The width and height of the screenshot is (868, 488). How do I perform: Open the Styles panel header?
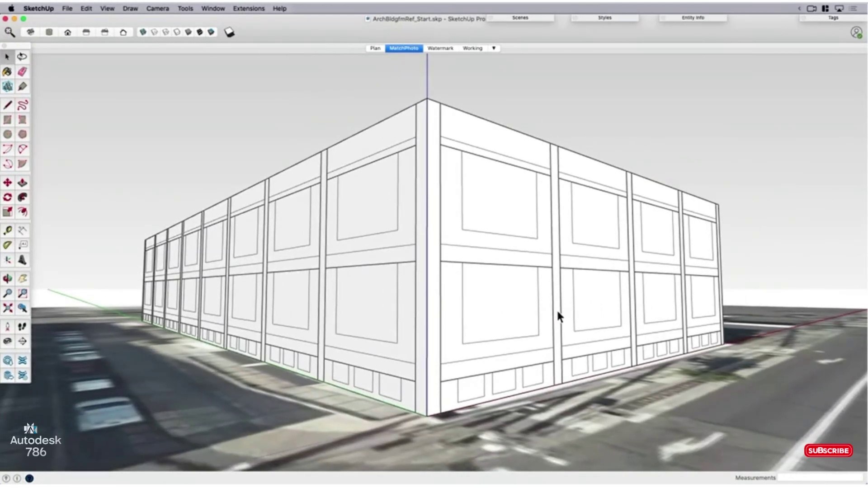pyautogui.click(x=604, y=18)
